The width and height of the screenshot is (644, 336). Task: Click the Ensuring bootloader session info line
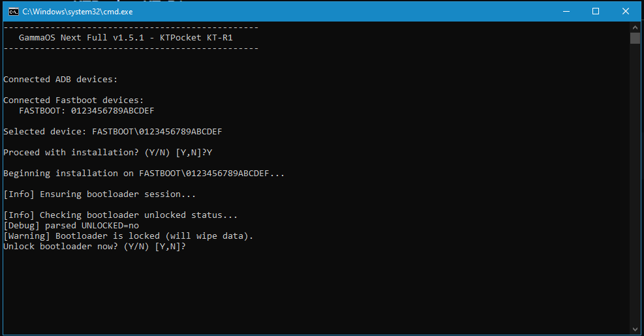tap(99, 194)
